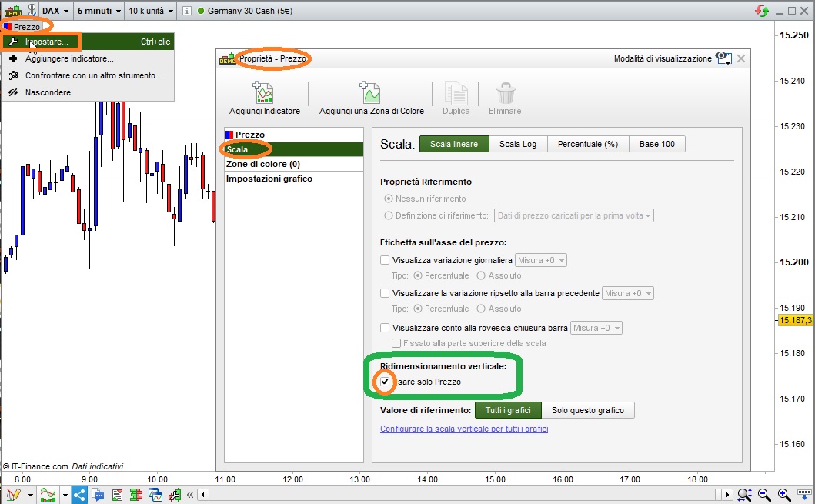Click the red-green list document icon
This screenshot has width=815, height=504.
click(x=117, y=495)
